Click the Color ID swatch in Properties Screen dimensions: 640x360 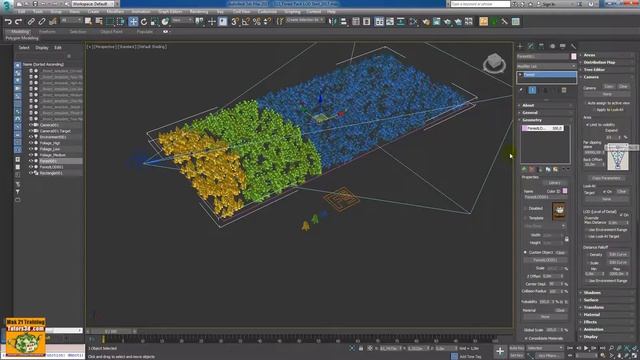tap(565, 191)
